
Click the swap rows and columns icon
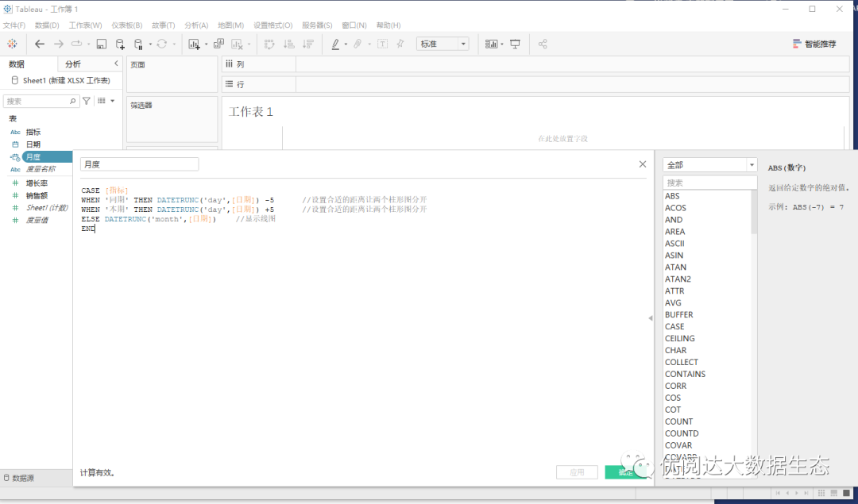click(269, 44)
